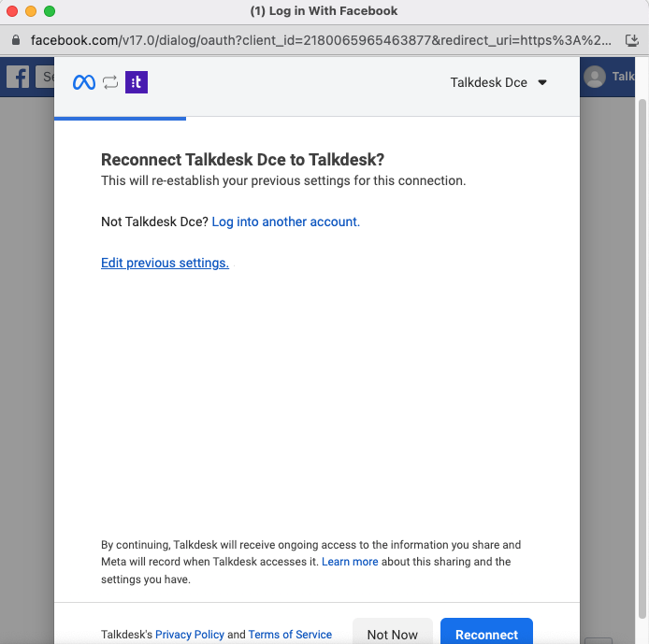
Task: Open Terms of Service link
Action: pos(290,635)
